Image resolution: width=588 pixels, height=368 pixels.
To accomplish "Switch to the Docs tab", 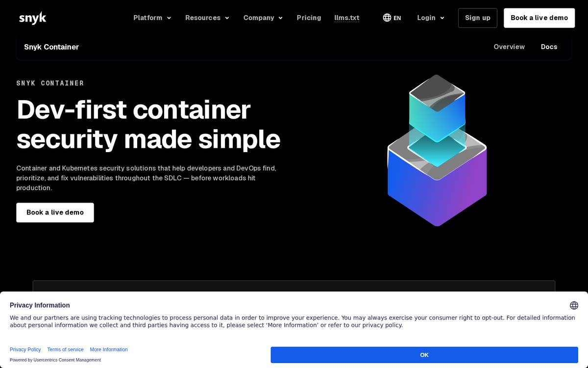I will tap(549, 47).
